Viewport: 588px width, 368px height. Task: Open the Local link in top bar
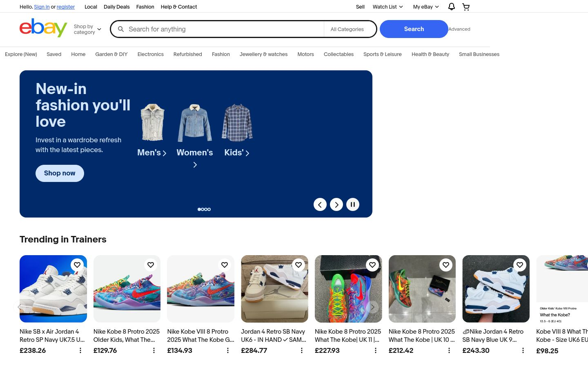click(x=91, y=7)
